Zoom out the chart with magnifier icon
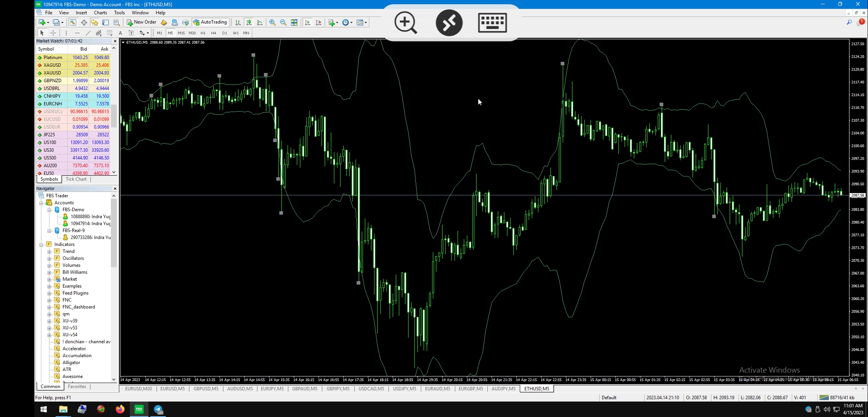The height and width of the screenshot is (417, 868). pyautogui.click(x=283, y=22)
